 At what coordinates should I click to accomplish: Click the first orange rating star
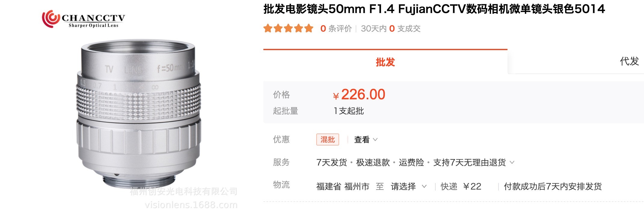click(268, 28)
